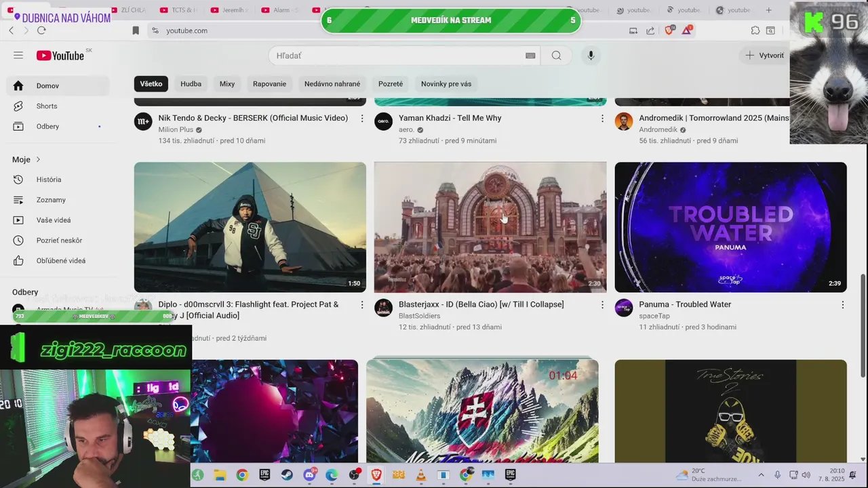Select the Nedávno nahrané filter chip
This screenshot has height=488, width=868.
332,84
